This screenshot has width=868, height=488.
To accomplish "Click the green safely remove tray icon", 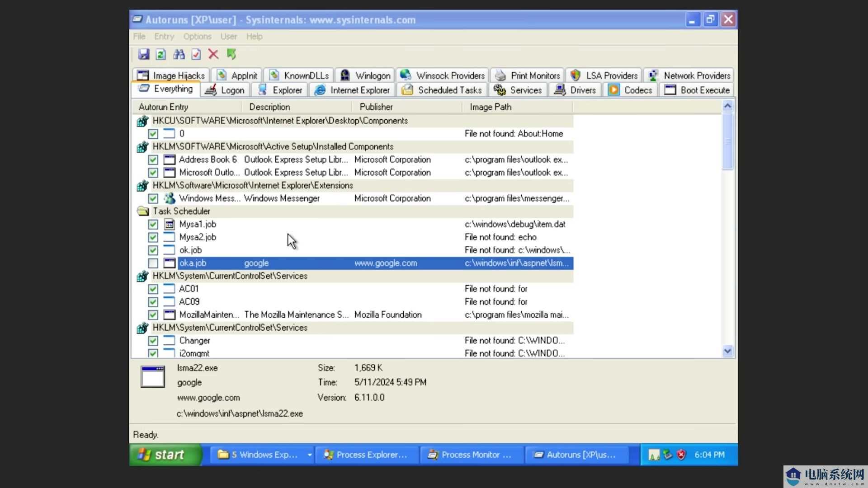I will 668,455.
